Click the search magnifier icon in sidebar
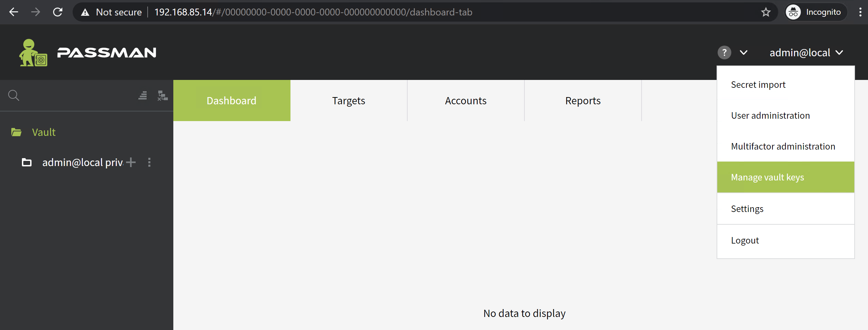Image resolution: width=868 pixels, height=330 pixels. [14, 95]
